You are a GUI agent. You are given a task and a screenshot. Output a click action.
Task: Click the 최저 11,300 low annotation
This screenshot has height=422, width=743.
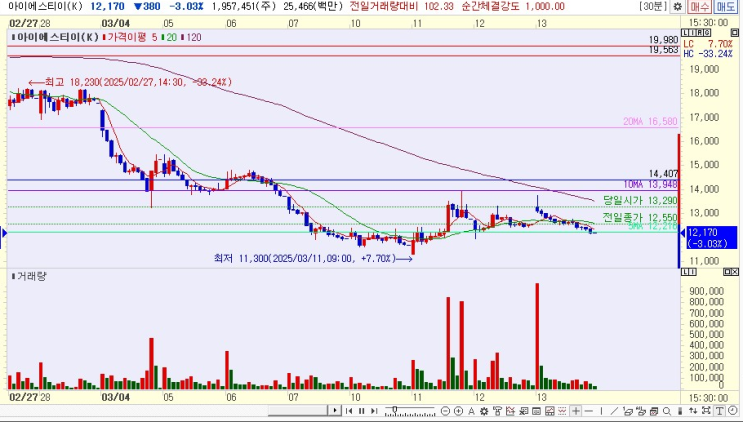[x=313, y=258]
